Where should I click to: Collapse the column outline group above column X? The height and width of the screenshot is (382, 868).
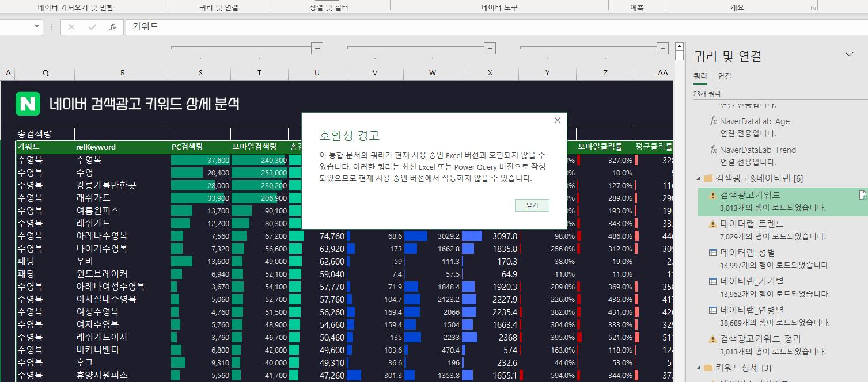coord(490,48)
